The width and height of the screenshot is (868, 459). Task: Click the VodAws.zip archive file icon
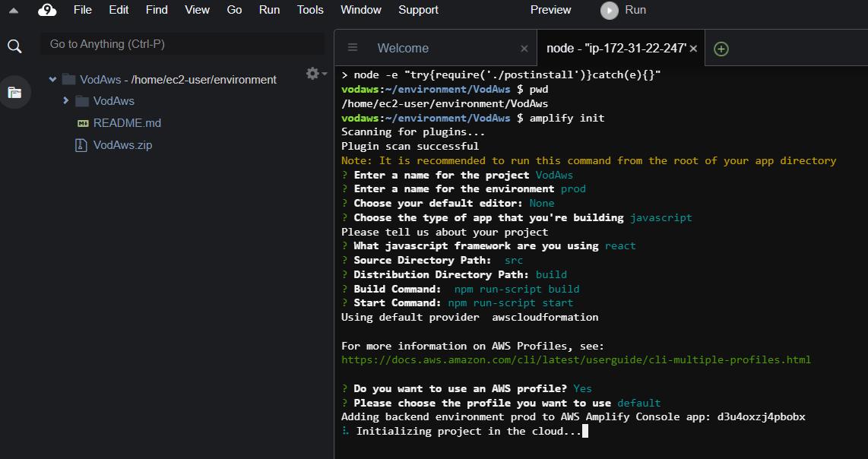[x=81, y=145]
